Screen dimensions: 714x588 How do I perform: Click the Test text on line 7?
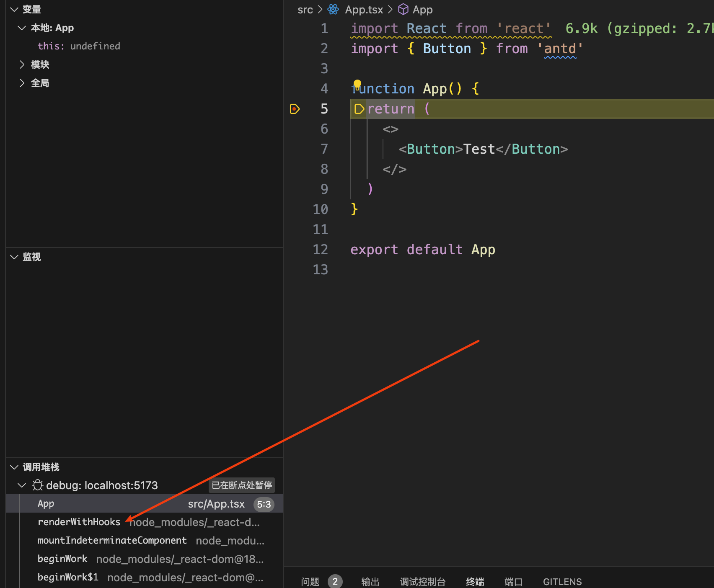[x=479, y=149]
